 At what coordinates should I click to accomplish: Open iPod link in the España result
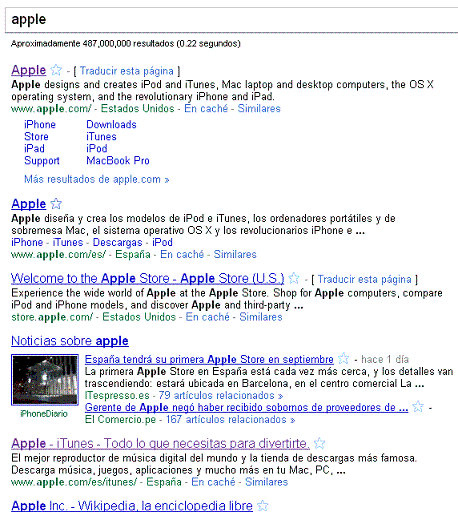coord(162,242)
